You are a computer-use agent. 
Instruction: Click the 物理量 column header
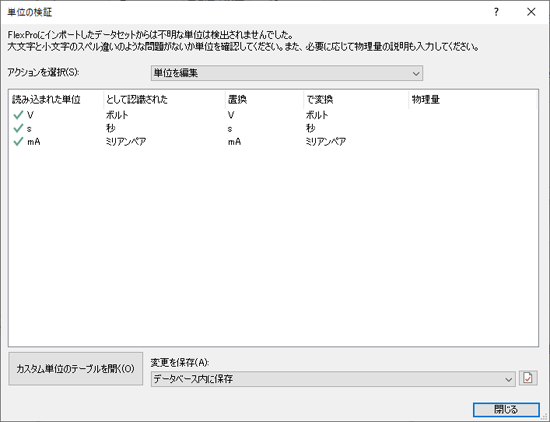click(425, 100)
